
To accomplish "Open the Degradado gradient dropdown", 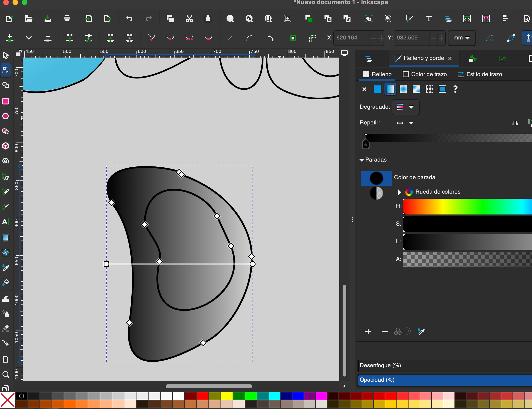I will tap(406, 107).
